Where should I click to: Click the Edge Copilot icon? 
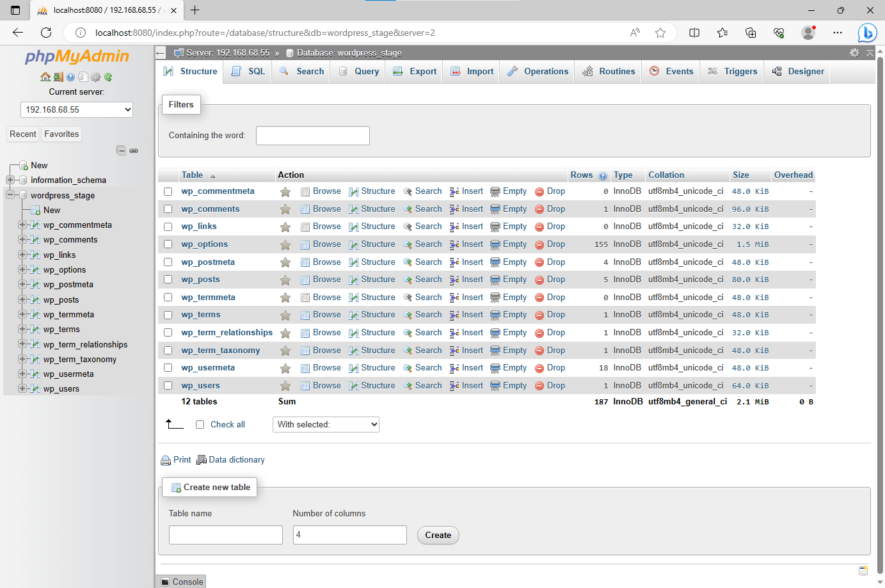pos(867,33)
